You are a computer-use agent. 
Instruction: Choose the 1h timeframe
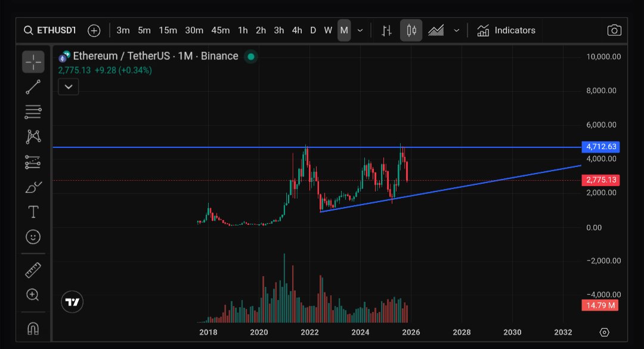click(243, 30)
